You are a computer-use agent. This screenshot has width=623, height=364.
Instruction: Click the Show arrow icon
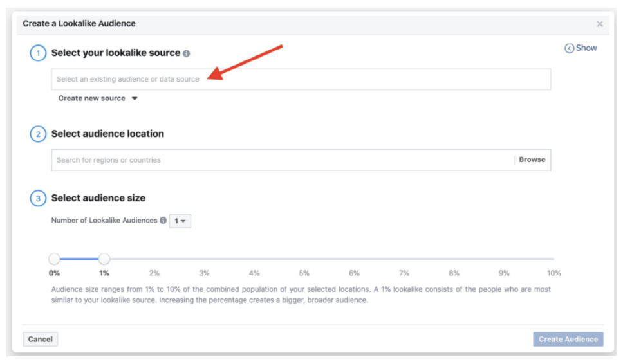(x=569, y=48)
